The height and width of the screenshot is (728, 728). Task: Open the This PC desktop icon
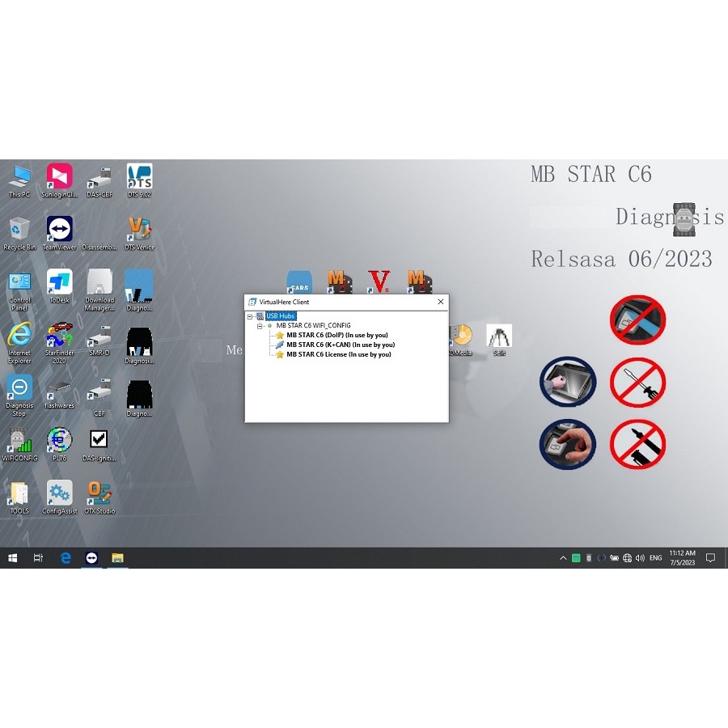19,181
